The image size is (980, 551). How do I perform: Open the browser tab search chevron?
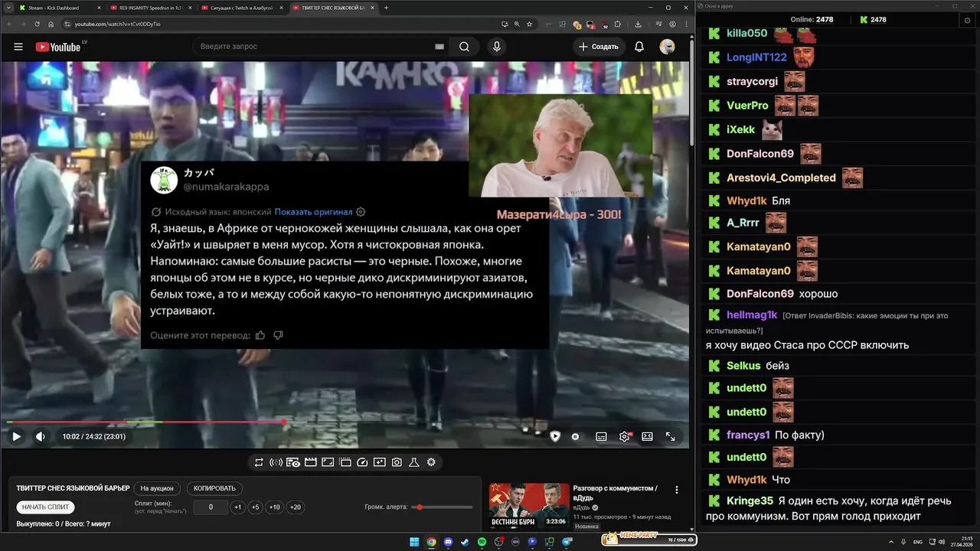pyautogui.click(x=8, y=8)
